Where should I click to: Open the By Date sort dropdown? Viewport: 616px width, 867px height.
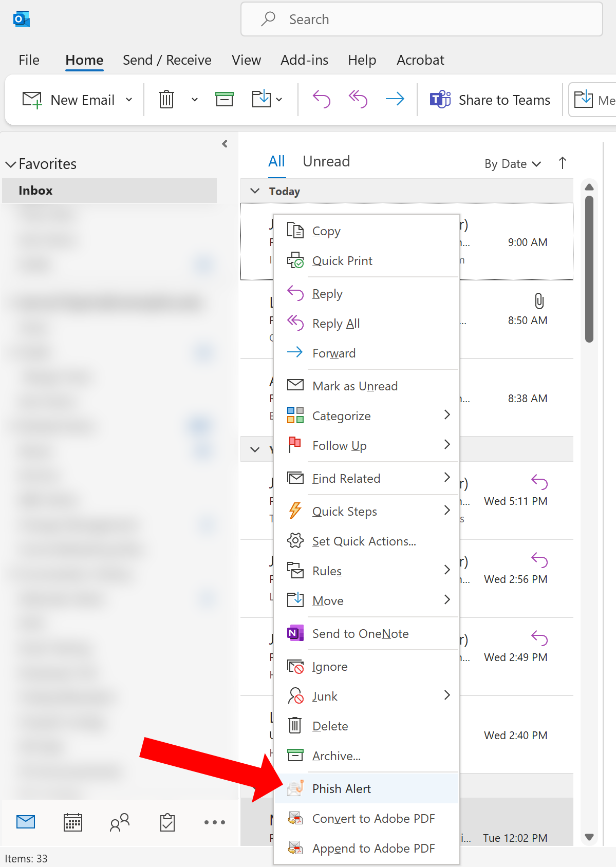click(x=512, y=164)
